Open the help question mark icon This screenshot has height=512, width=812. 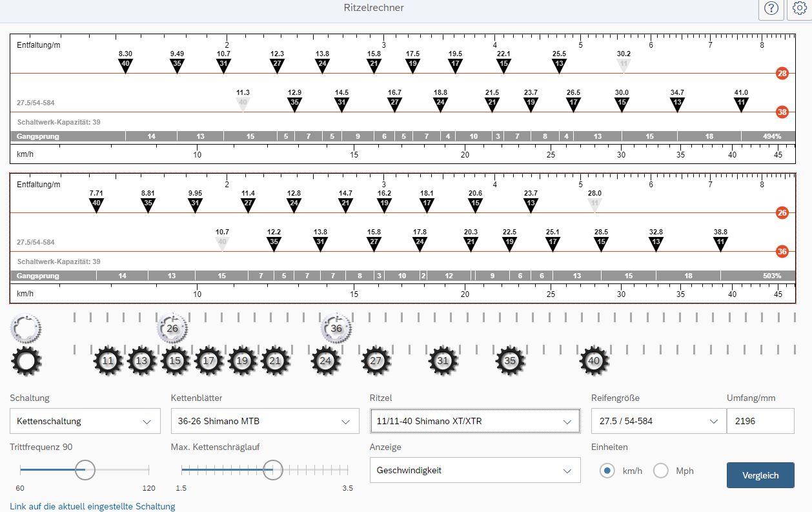pyautogui.click(x=771, y=8)
